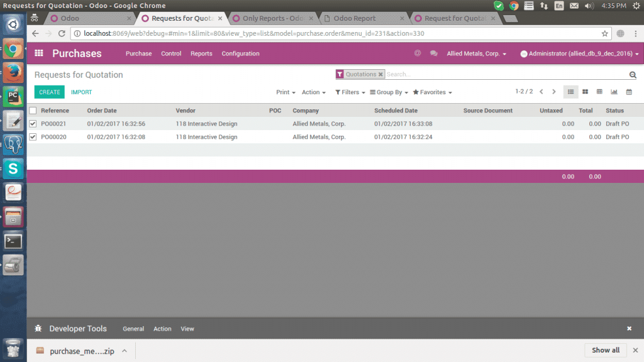Viewport: 644px width, 362px height.
Task: Open the Odoo apps grid menu
Action: (39, 53)
